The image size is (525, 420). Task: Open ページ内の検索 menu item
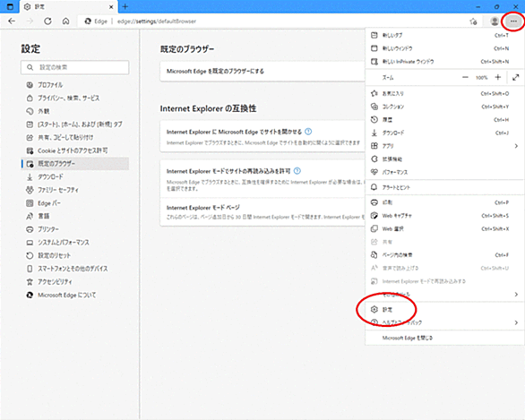(x=444, y=255)
